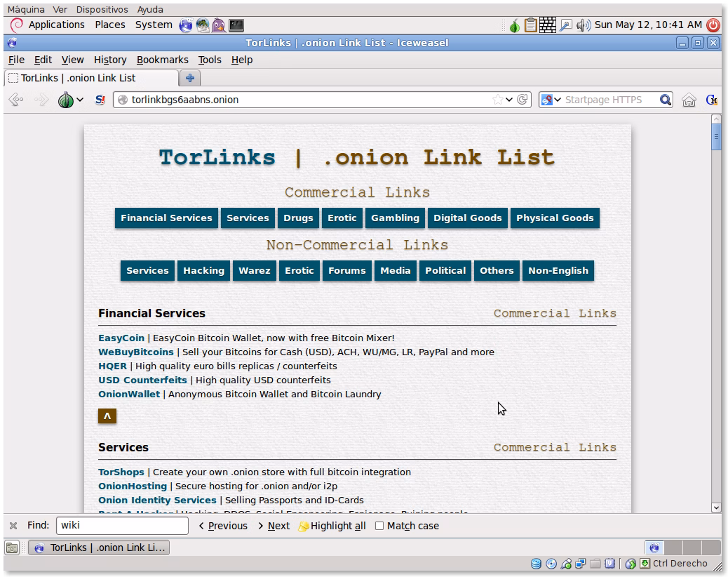Click the NoScript S icon
This screenshot has height=577, width=728.
[100, 100]
